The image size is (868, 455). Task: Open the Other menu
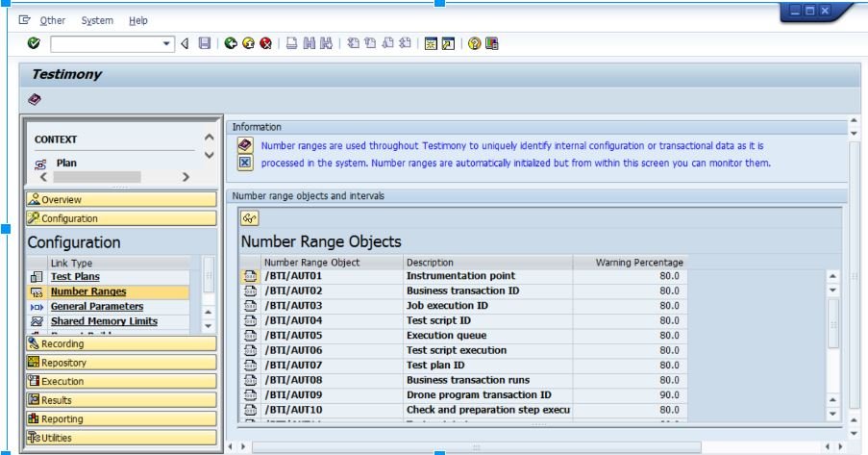coord(53,20)
